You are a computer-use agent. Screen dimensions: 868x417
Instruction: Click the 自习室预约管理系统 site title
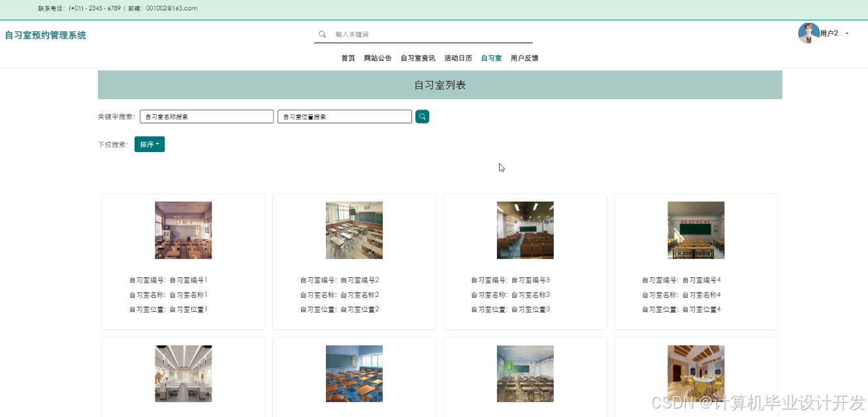click(46, 35)
